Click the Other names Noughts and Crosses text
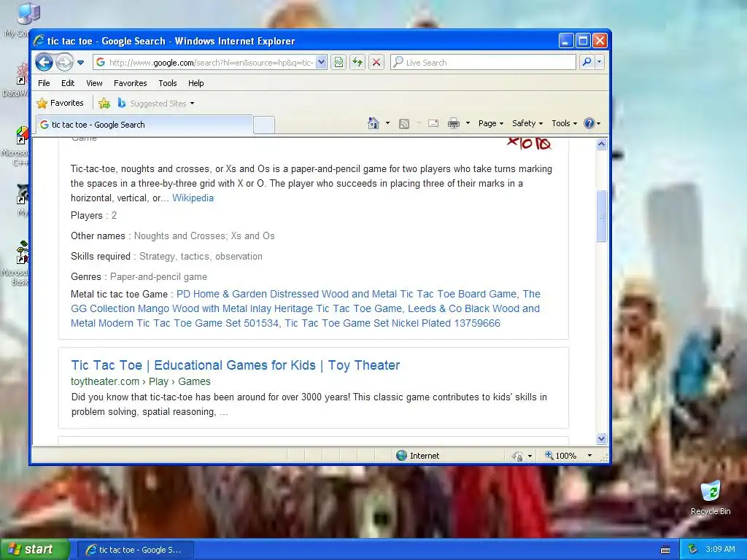The image size is (747, 560). (172, 236)
